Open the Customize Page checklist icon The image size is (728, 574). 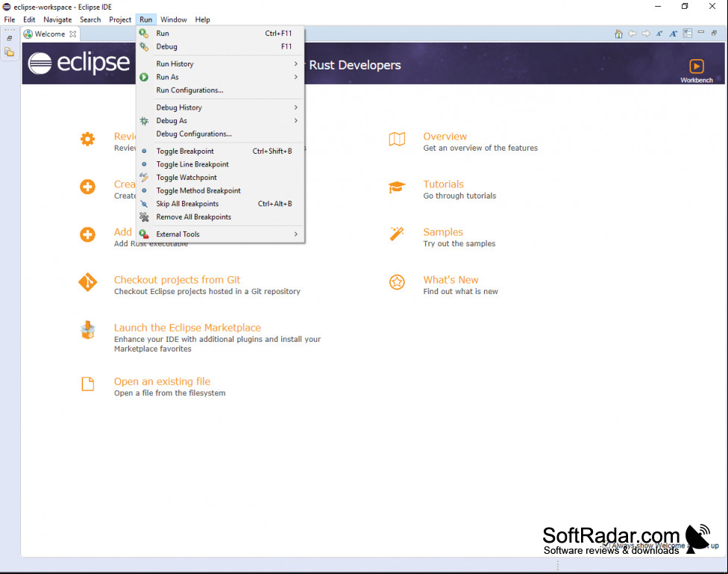point(688,34)
